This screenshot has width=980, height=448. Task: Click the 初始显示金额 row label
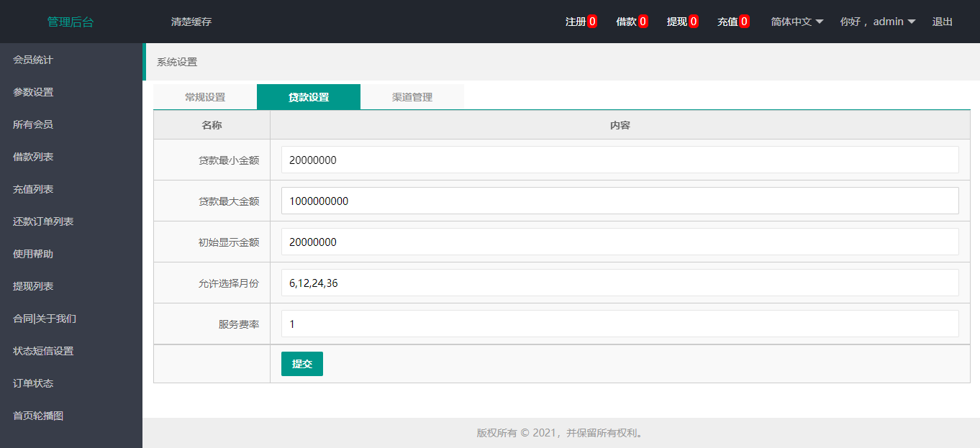pos(229,242)
